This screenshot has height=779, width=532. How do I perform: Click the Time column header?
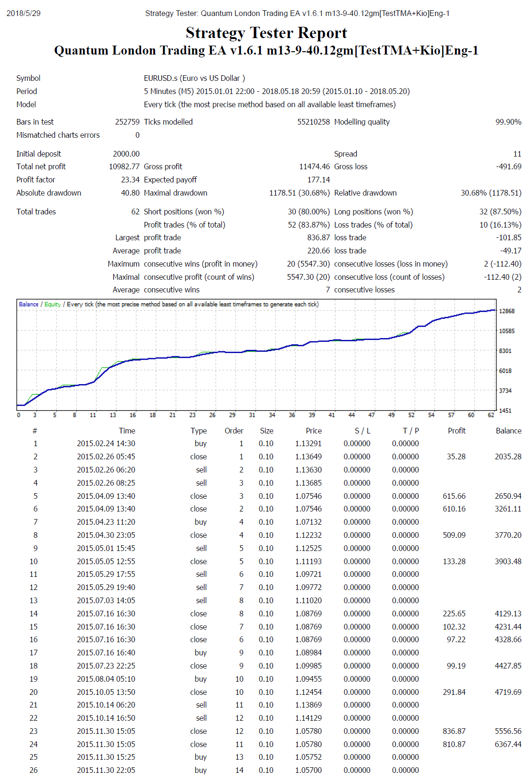coord(127,431)
